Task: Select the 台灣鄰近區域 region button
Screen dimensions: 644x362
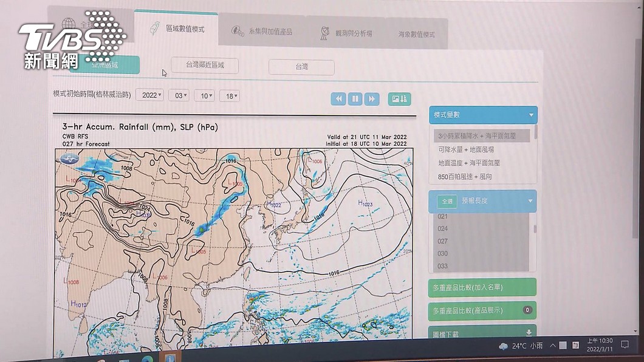Action: [x=205, y=65]
